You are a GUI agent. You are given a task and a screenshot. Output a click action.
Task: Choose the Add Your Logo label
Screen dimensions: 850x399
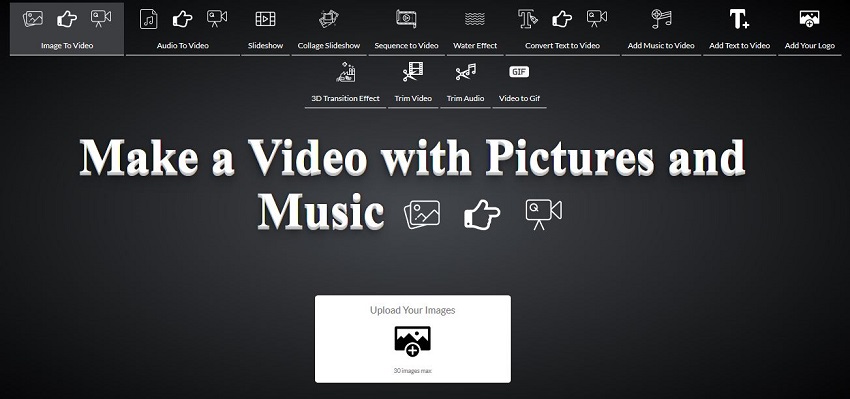(x=809, y=46)
